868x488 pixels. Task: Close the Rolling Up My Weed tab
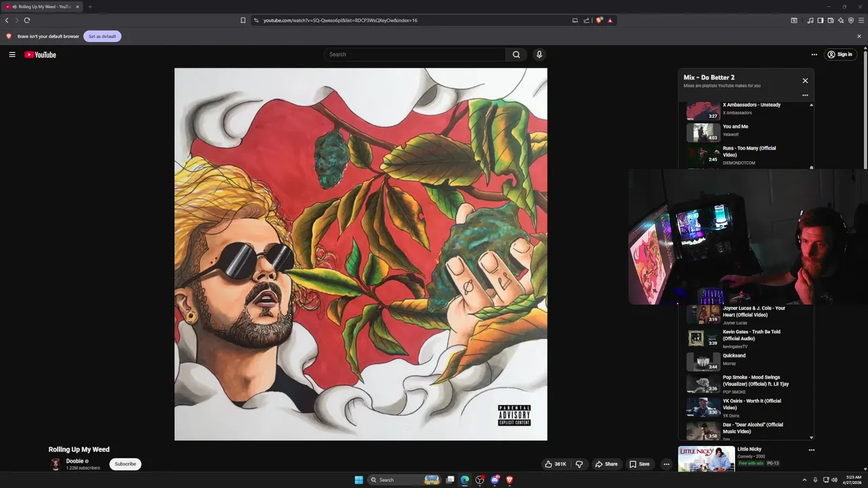[77, 7]
